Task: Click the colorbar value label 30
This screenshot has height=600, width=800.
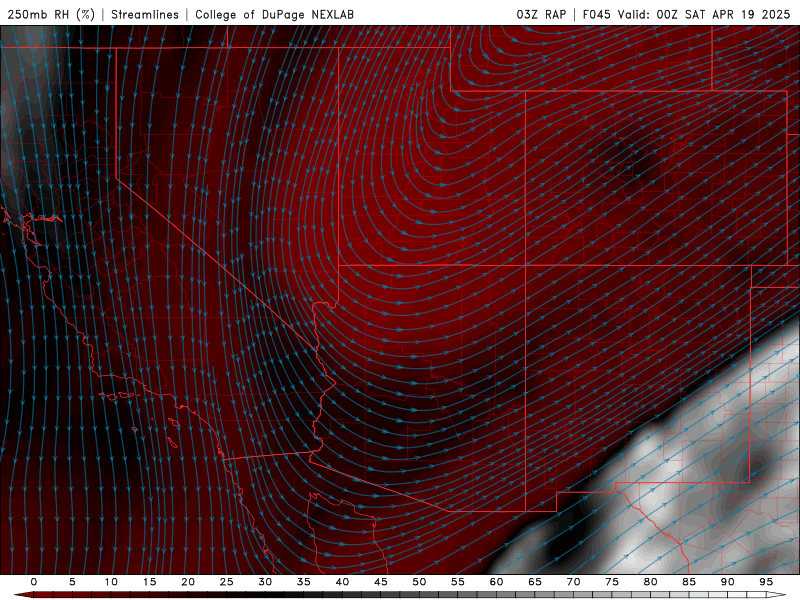Action: (265, 582)
